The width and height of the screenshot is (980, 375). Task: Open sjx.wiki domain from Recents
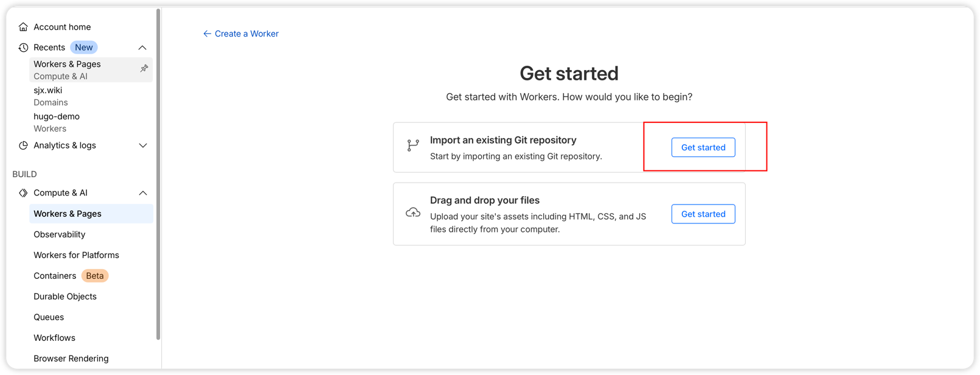(x=48, y=90)
